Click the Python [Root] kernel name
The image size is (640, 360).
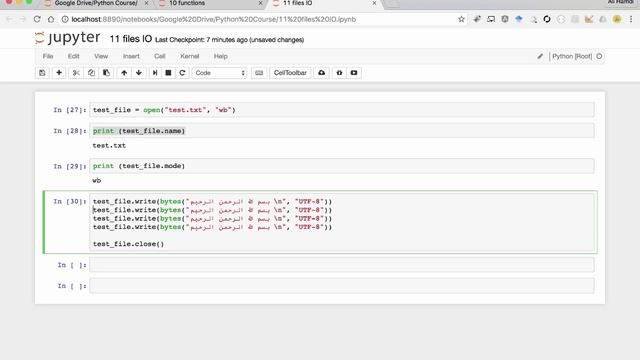(572, 56)
